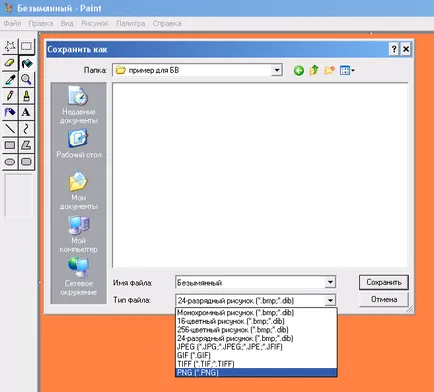
Task: Choose JPEG file type option
Action: [x=256, y=347]
